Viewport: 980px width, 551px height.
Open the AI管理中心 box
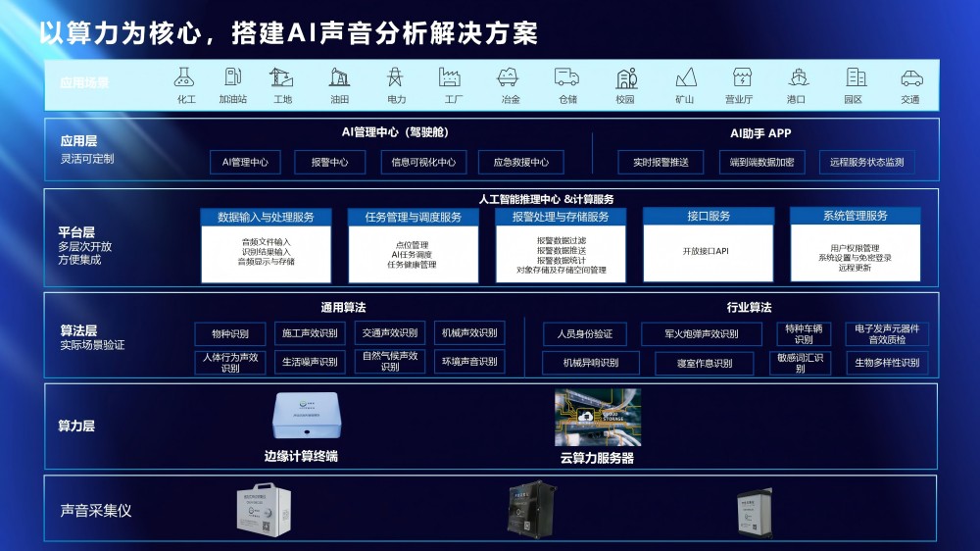(245, 163)
